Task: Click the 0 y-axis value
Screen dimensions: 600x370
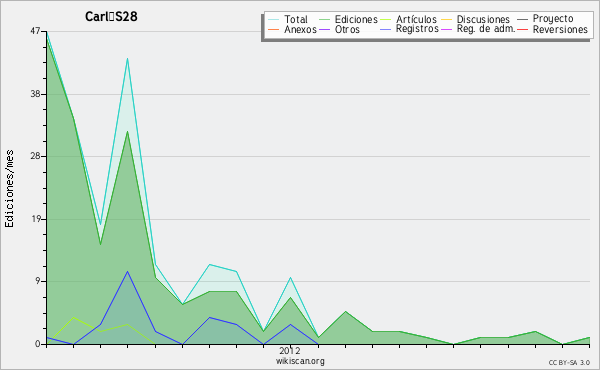Action: (x=38, y=344)
